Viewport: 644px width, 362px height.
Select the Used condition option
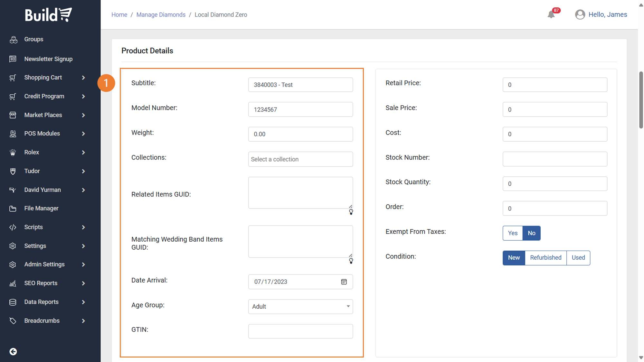coord(578,258)
